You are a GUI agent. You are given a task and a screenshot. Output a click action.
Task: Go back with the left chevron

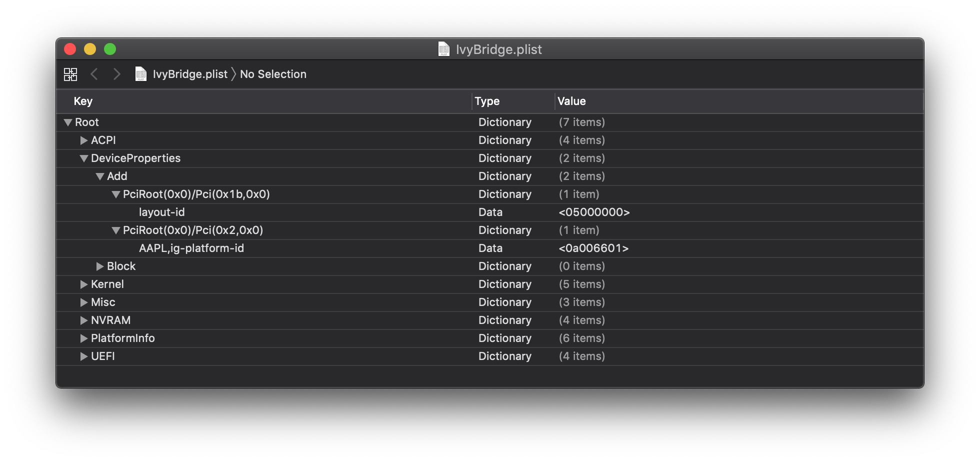click(x=94, y=74)
